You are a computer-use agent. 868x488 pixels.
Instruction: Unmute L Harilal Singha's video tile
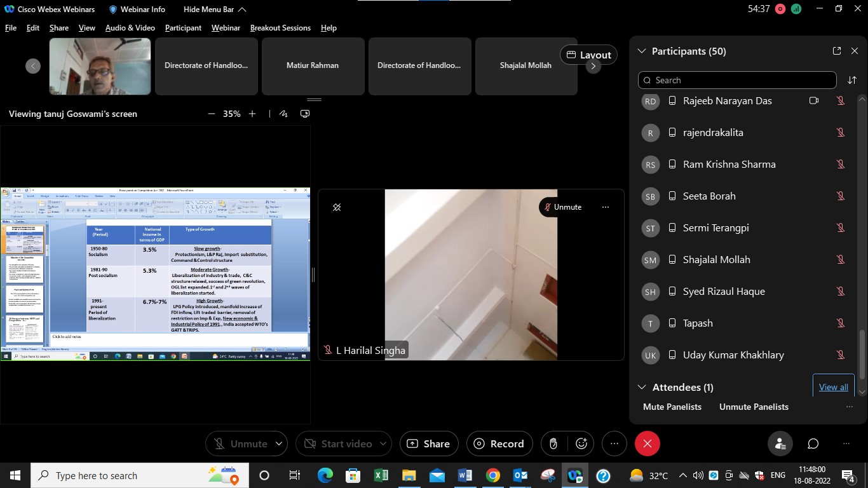pos(562,207)
